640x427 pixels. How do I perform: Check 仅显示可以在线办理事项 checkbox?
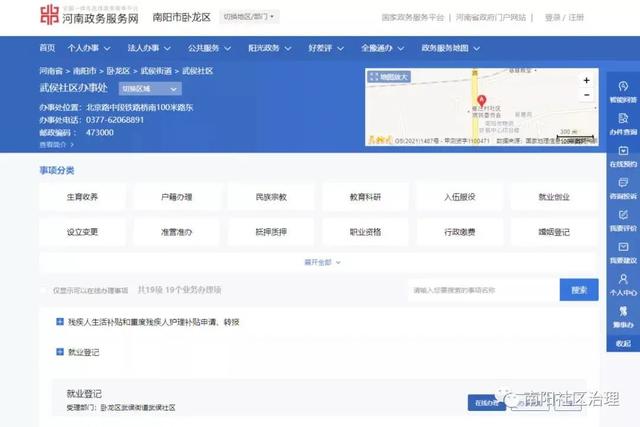43,291
